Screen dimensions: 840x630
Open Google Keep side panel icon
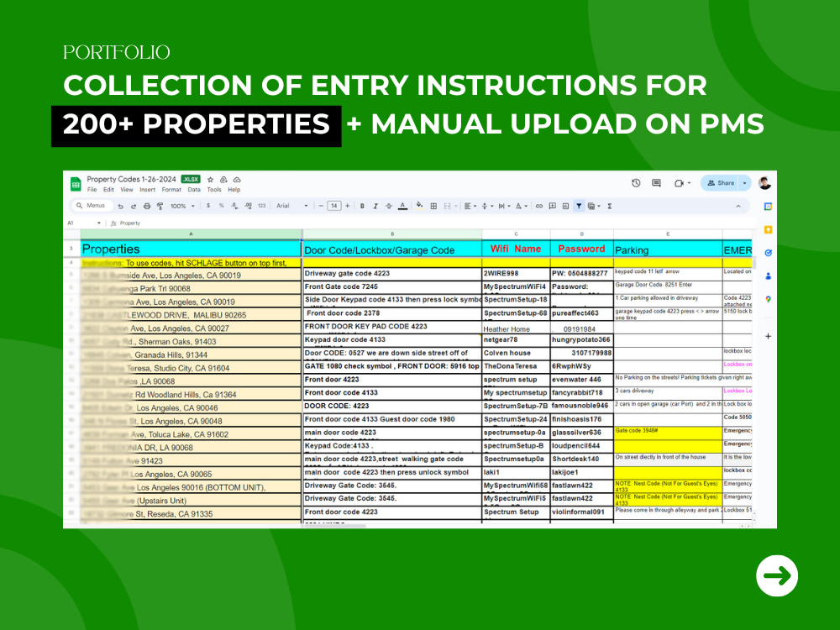click(x=769, y=230)
